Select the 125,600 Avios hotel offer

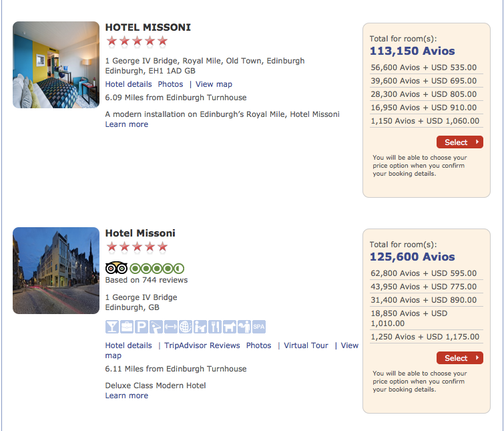pos(460,358)
